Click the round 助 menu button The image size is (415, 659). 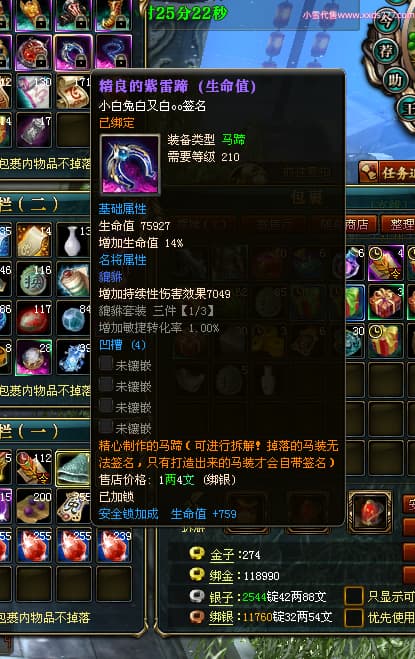click(394, 79)
